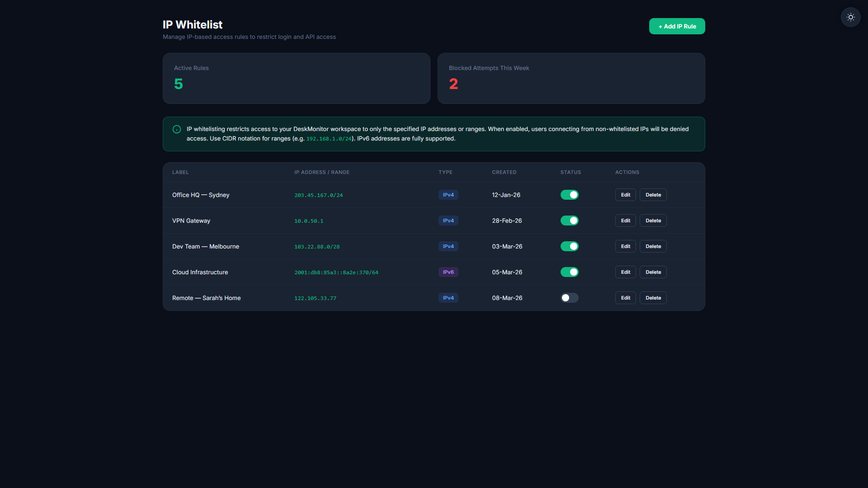Click the IPv4 badge for Office HQ — Sydney
Image resolution: width=868 pixels, height=488 pixels.
click(x=448, y=195)
